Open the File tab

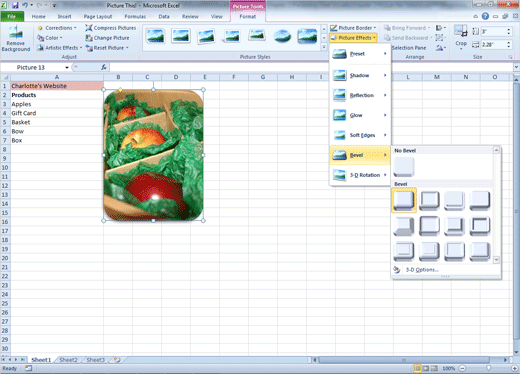(12, 16)
